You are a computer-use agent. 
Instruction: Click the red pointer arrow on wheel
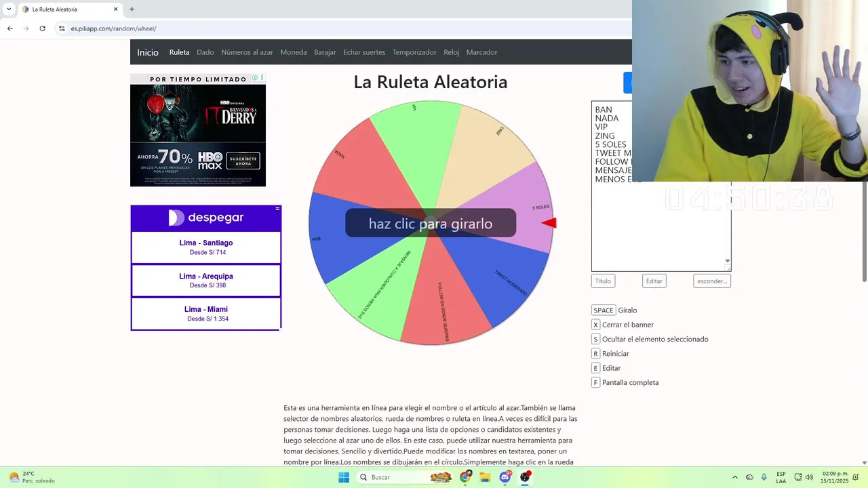[549, 223]
